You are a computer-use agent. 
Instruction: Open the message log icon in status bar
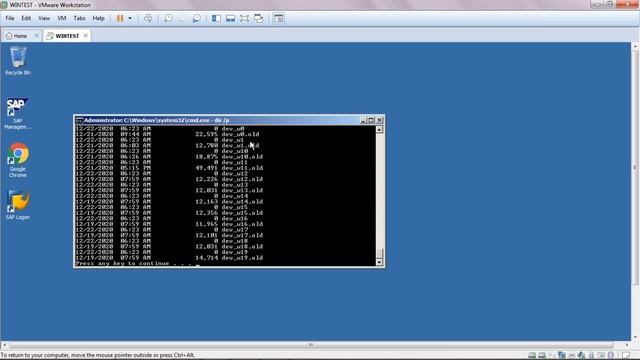click(x=626, y=356)
